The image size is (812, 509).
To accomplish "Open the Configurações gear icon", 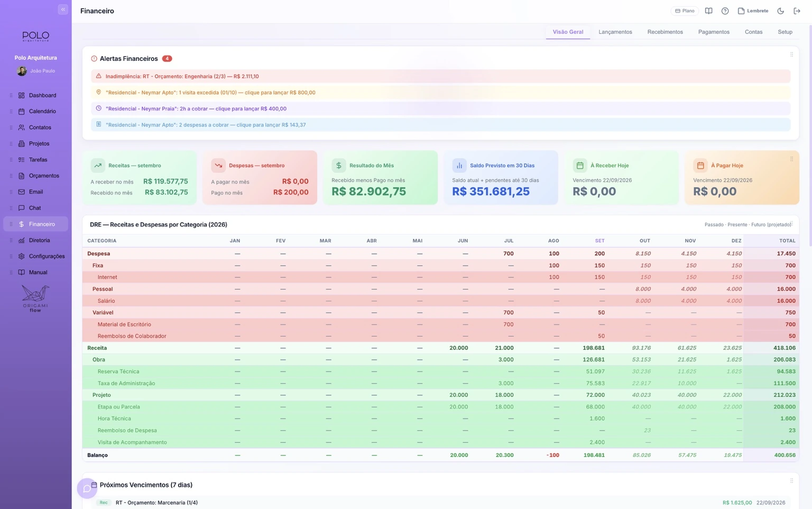I will pyautogui.click(x=22, y=256).
